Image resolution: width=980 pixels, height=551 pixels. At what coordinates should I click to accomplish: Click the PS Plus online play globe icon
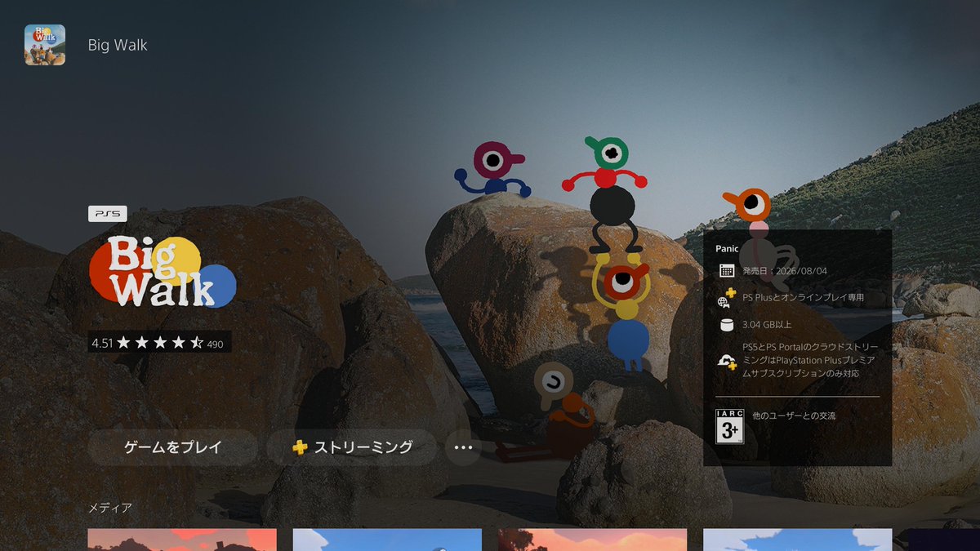pyautogui.click(x=726, y=297)
